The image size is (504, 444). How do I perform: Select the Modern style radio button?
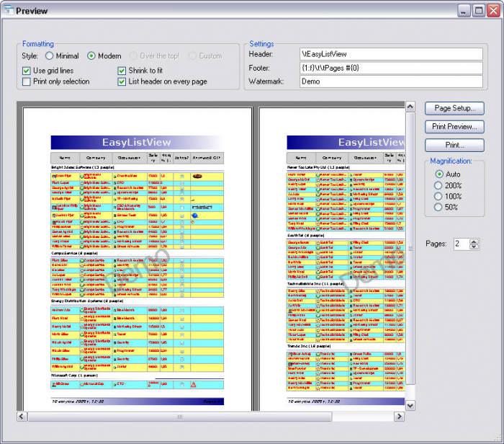click(91, 56)
